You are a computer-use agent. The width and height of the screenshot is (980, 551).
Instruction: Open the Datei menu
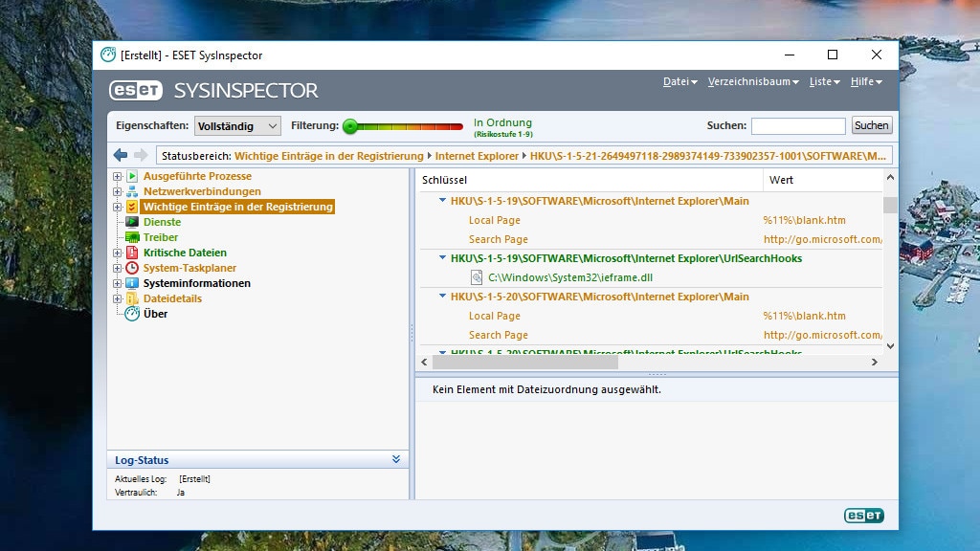[x=680, y=82]
